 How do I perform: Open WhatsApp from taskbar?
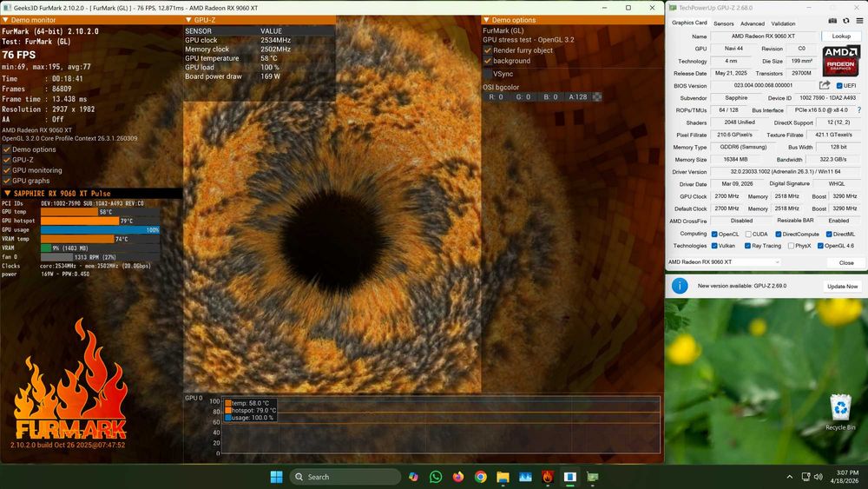tap(436, 477)
